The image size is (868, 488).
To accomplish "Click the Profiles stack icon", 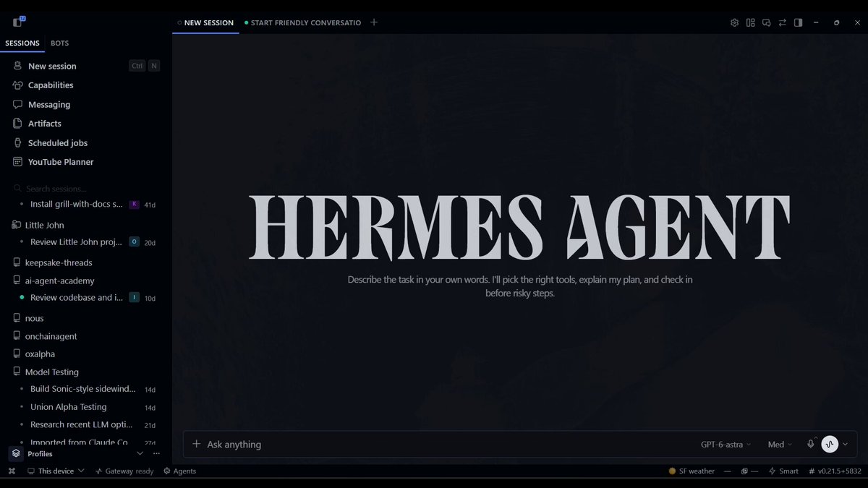I will point(16,453).
